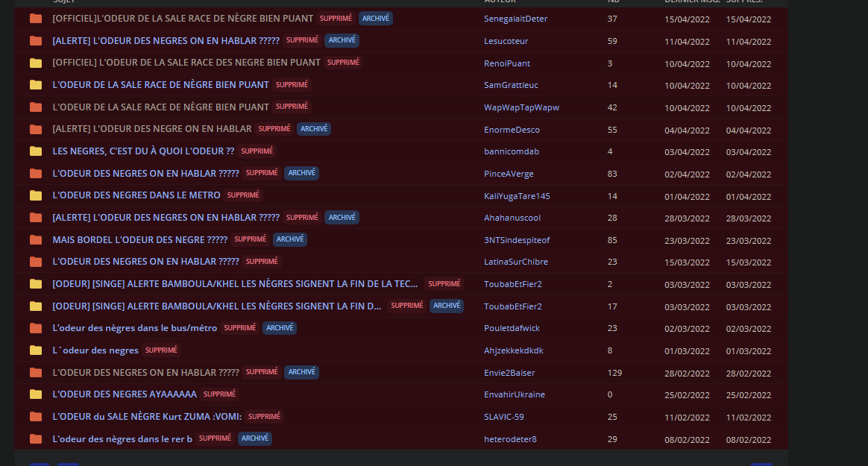Screen dimensions: 868x466
Task: Click the last message date 03/04/2022
Action: coord(687,152)
